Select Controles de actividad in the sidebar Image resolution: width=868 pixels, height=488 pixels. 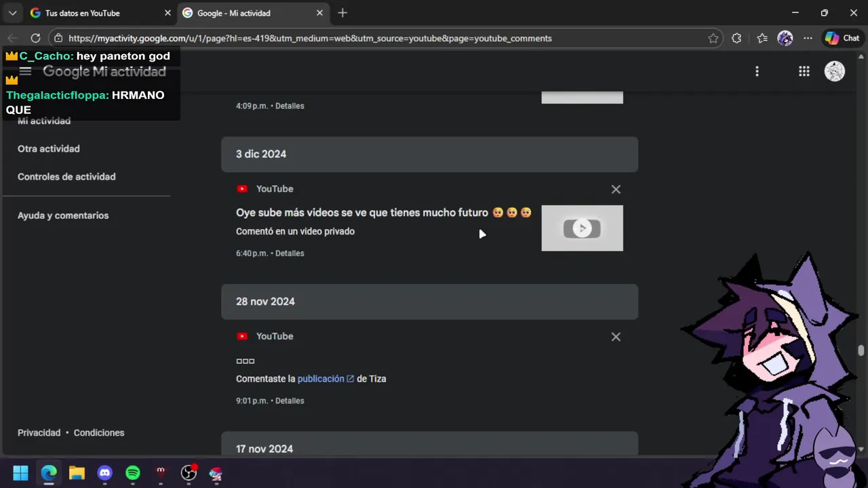click(66, 176)
